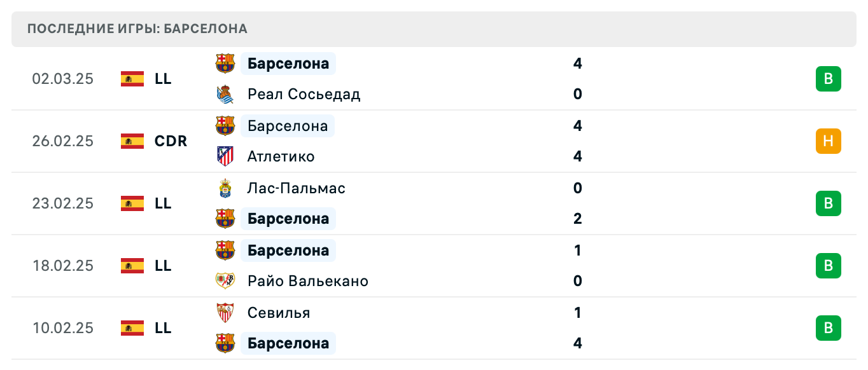
Task: Click the В badge for the Sevilla match
Action: (x=828, y=328)
